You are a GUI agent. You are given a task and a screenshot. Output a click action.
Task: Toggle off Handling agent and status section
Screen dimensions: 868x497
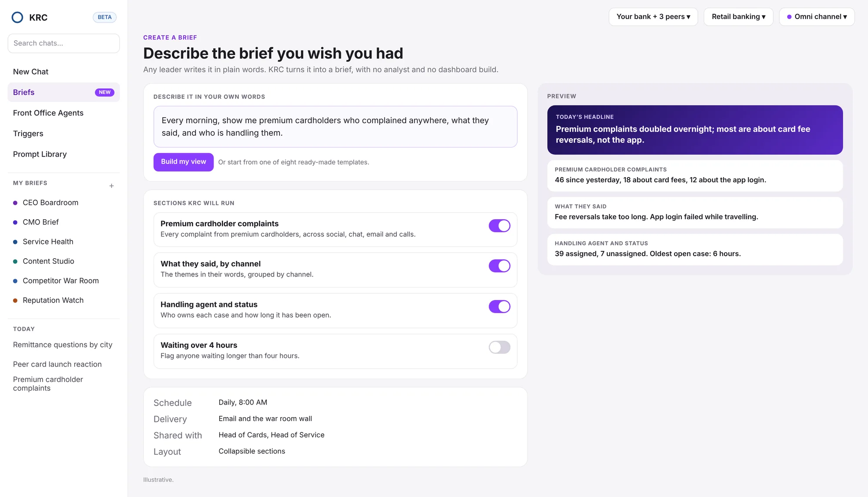coord(500,306)
